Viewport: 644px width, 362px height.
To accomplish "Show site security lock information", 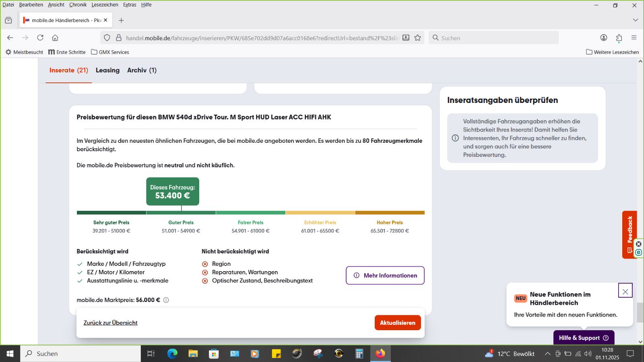I will (119, 38).
